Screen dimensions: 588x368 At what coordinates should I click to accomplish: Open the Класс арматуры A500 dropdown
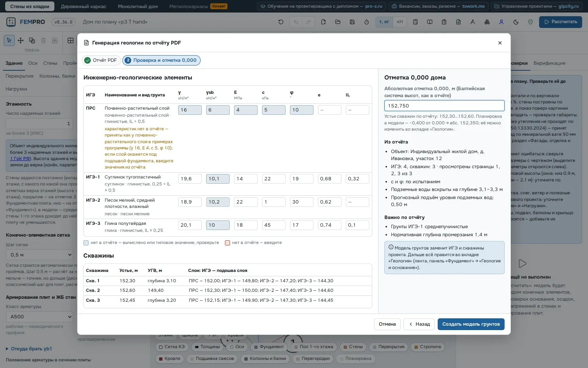click(39, 316)
